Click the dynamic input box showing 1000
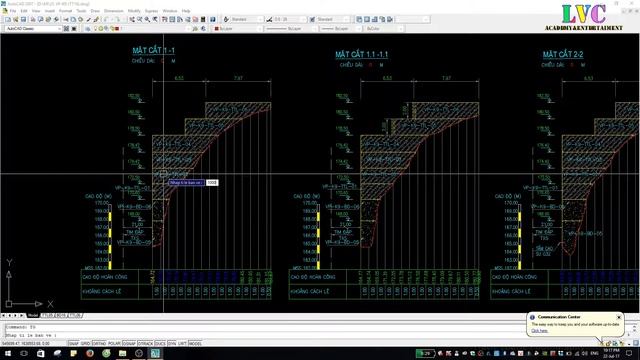Screen dimensions: 640x360 (x=212, y=182)
